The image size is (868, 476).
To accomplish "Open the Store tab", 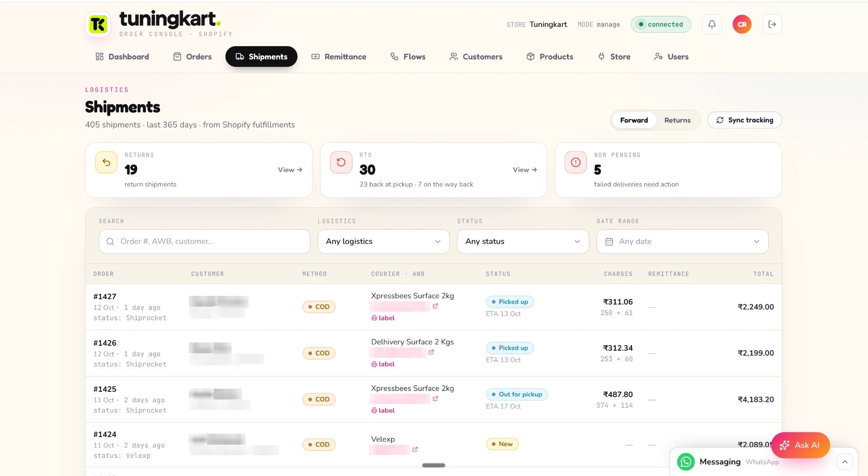I will (x=614, y=57).
